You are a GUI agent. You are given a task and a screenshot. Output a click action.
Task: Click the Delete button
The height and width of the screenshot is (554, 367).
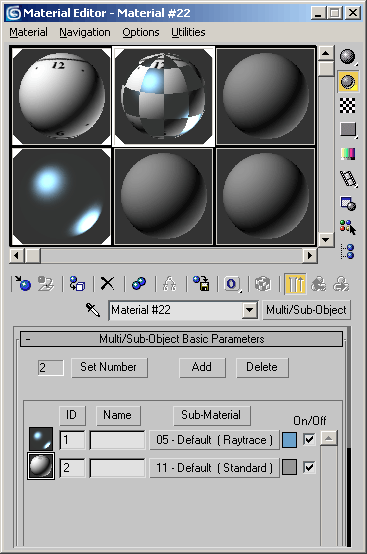tap(262, 367)
